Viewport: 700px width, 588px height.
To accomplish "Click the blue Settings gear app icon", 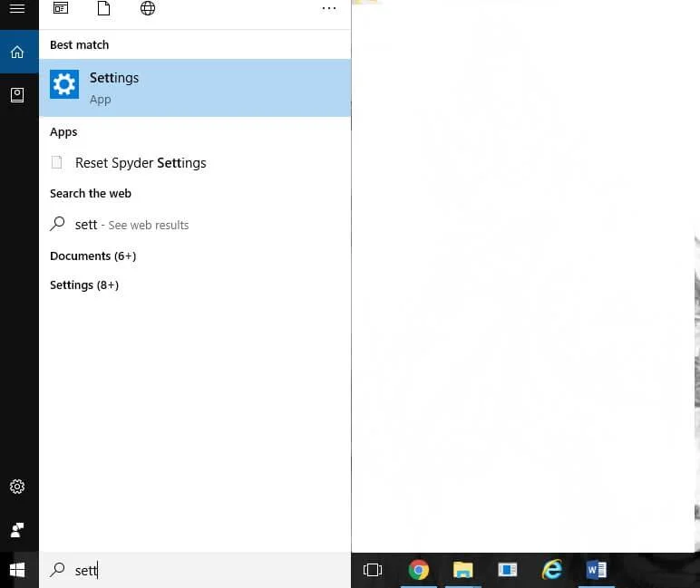I will click(64, 84).
